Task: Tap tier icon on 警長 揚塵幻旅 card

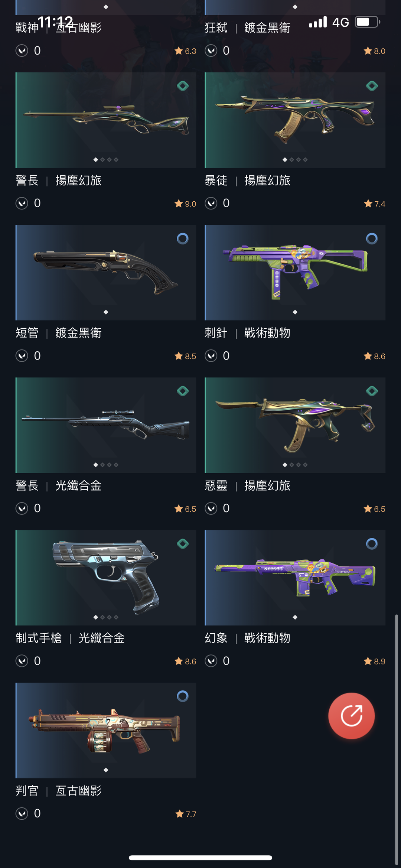Action: (183, 86)
